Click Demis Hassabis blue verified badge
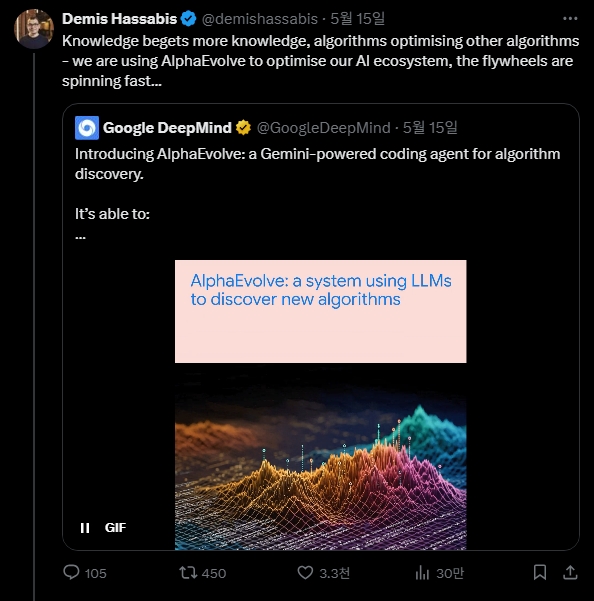 pos(188,18)
